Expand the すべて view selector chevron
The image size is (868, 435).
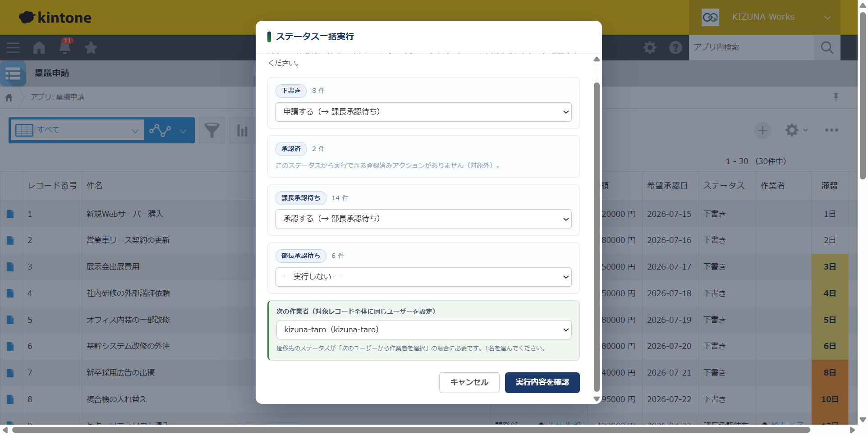pos(135,131)
